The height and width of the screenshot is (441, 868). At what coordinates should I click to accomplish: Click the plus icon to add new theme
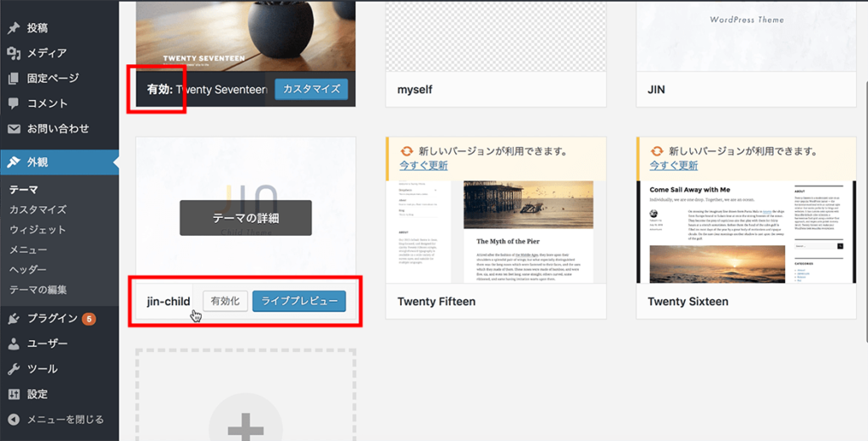[x=245, y=427]
